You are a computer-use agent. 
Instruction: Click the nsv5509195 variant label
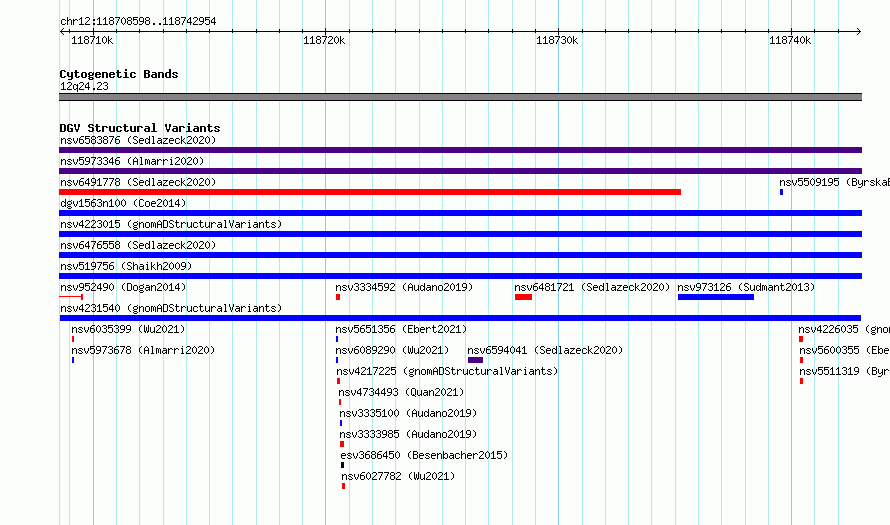point(834,182)
